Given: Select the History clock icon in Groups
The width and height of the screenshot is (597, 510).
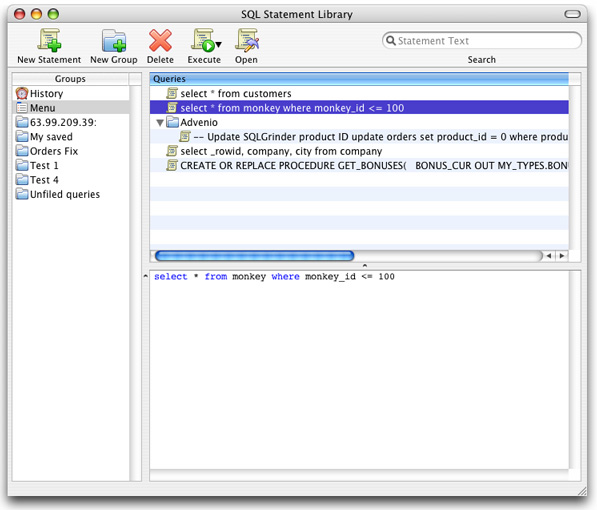Looking at the screenshot, I should pyautogui.click(x=22, y=94).
